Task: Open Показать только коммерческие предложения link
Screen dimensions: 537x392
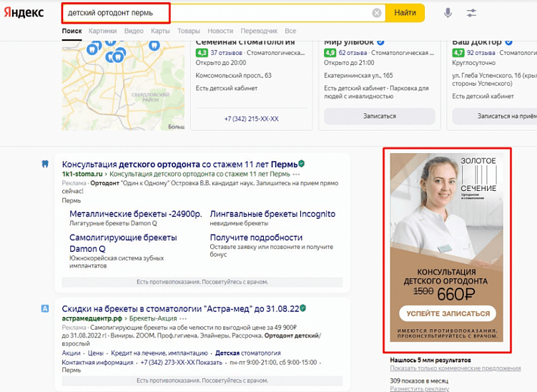Action: pos(455,368)
